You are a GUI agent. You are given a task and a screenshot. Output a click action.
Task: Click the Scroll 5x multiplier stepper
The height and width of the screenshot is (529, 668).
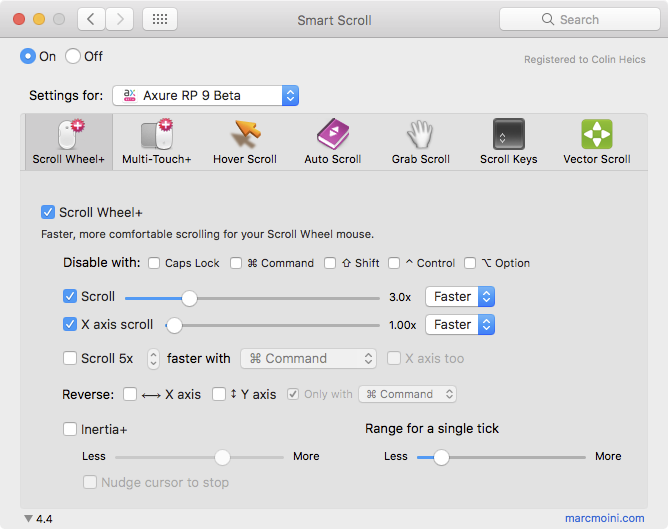153,359
